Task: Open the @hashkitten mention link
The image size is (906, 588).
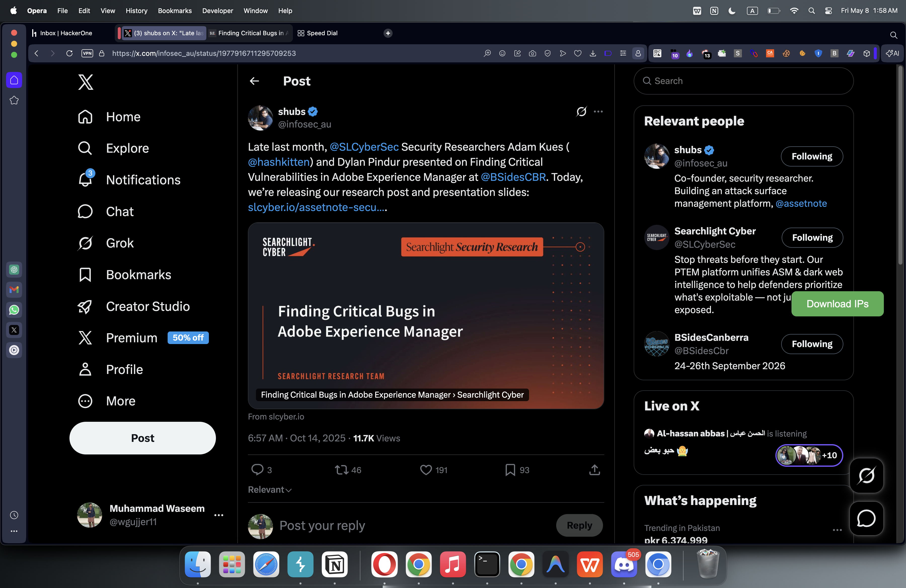Action: 279,162
